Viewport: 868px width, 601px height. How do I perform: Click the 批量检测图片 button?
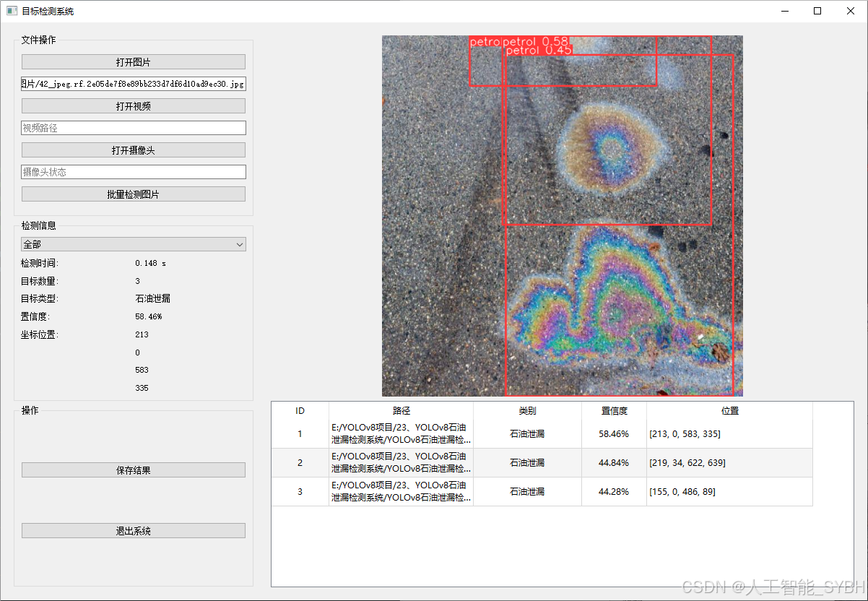(x=134, y=194)
